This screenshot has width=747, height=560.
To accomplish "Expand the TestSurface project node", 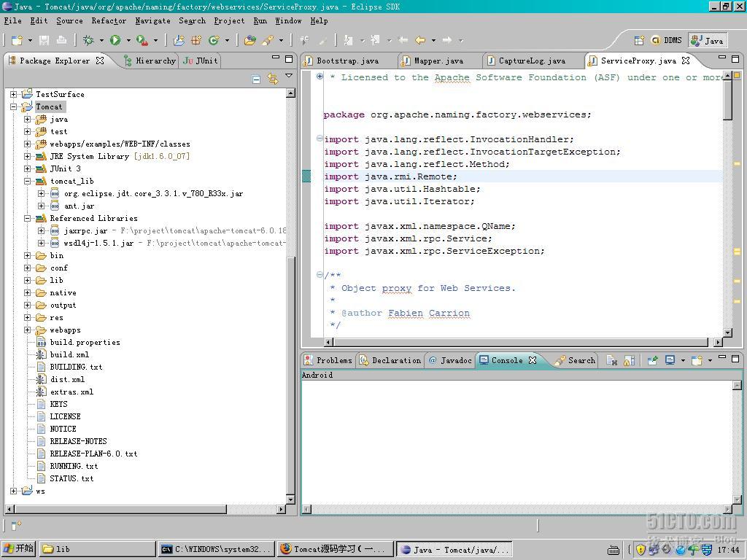I will click(14, 94).
